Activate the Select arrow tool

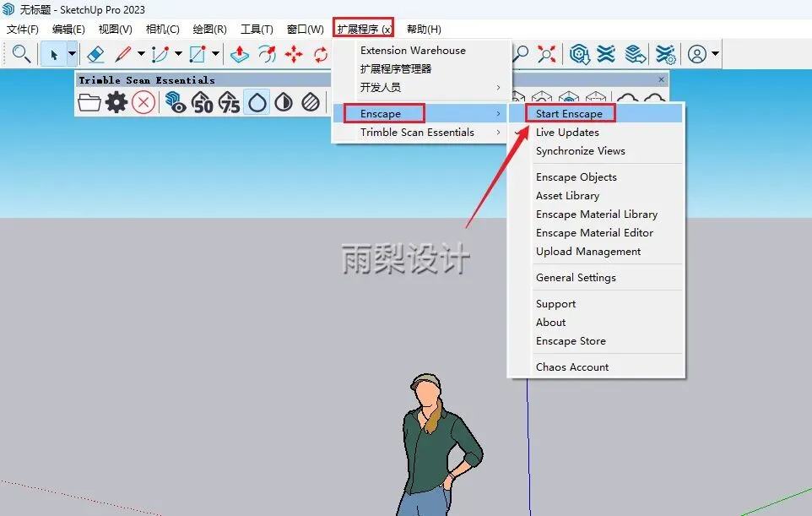point(54,54)
